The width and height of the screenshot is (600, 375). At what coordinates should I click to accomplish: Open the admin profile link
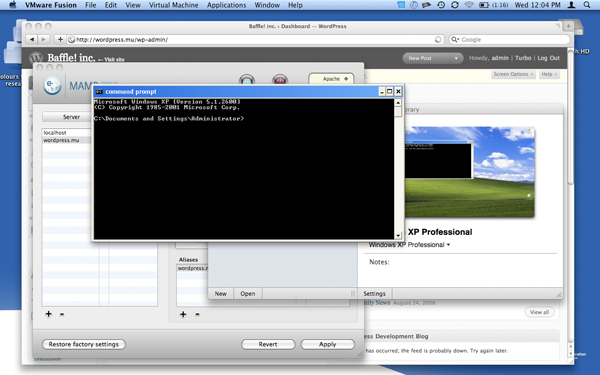click(x=500, y=58)
